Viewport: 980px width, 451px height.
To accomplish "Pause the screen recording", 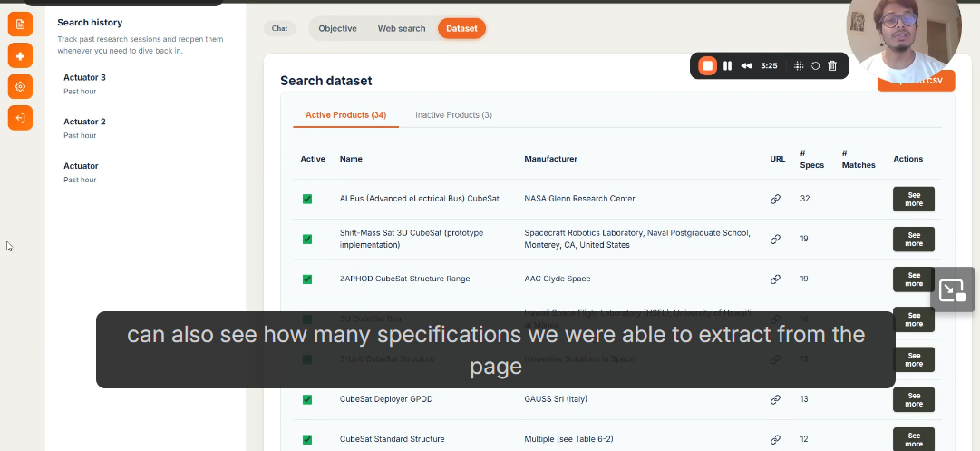I will tap(727, 65).
